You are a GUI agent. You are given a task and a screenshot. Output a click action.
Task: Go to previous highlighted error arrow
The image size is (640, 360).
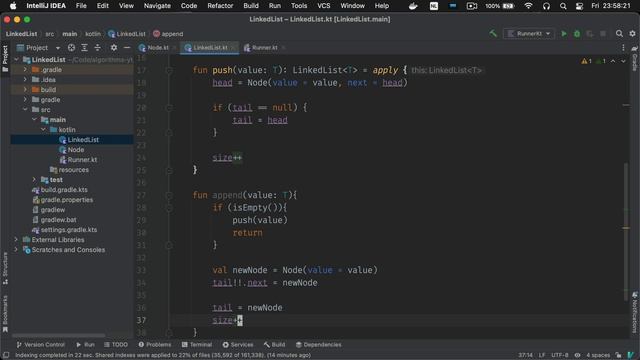point(613,61)
